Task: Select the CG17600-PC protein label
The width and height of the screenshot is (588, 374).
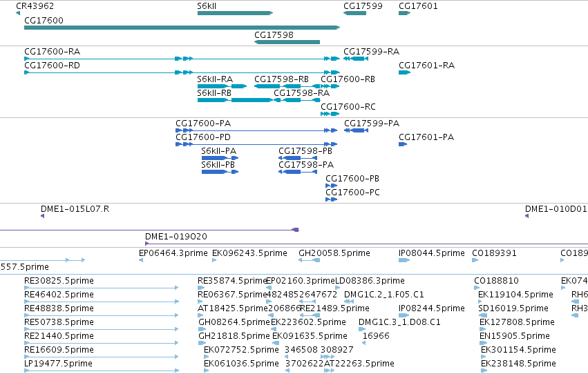Action: [352, 193]
